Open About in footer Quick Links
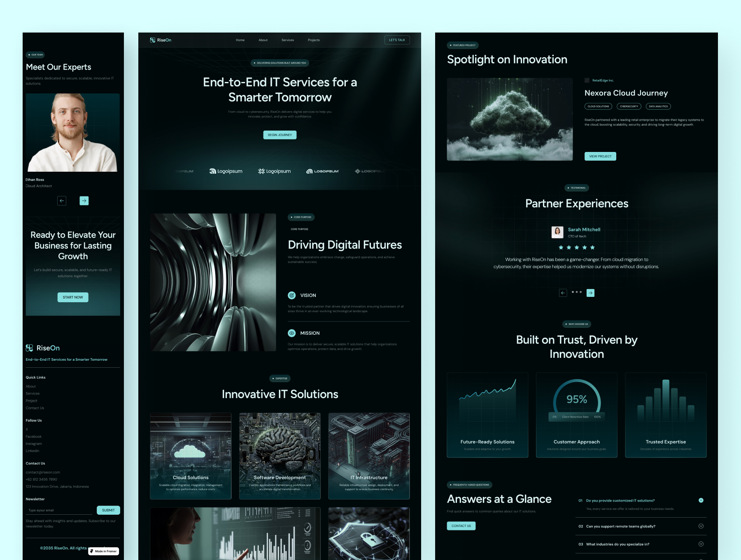The width and height of the screenshot is (741, 560). [31, 386]
